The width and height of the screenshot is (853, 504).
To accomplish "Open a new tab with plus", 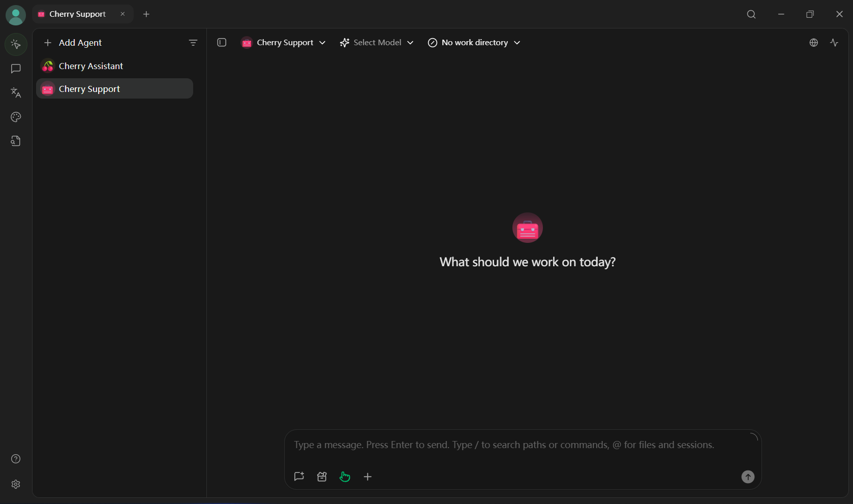I will click(x=146, y=14).
